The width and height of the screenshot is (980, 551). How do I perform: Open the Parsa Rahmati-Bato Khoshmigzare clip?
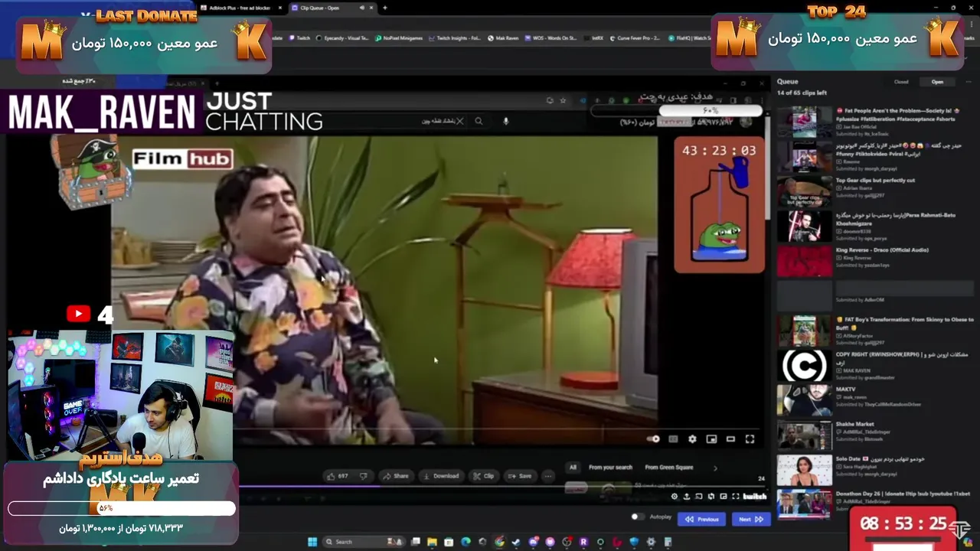pos(876,227)
